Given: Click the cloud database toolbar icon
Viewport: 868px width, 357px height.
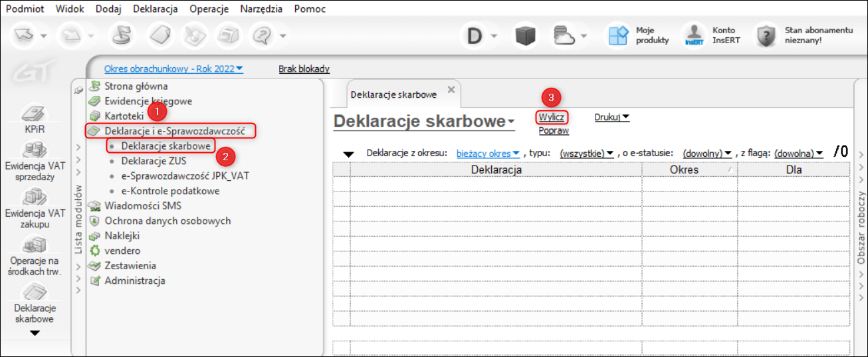Looking at the screenshot, I should tap(564, 36).
